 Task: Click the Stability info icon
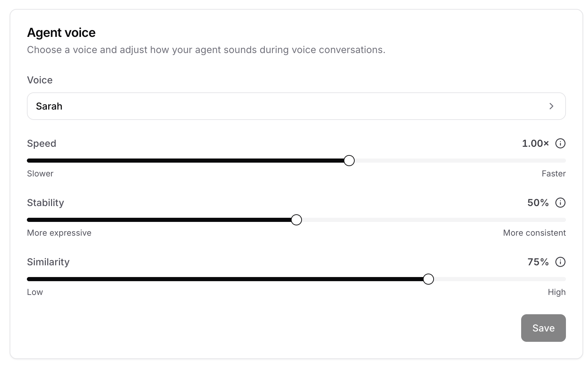point(560,203)
